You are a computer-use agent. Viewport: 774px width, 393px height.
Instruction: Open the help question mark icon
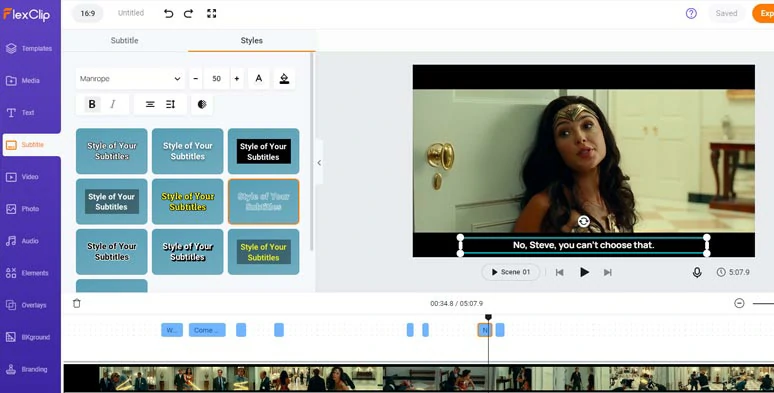click(x=691, y=13)
